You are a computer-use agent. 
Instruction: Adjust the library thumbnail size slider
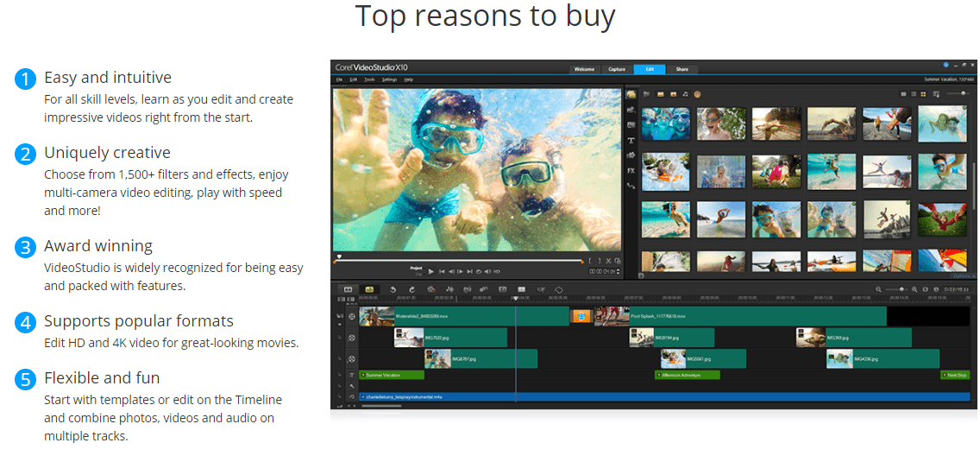958,93
